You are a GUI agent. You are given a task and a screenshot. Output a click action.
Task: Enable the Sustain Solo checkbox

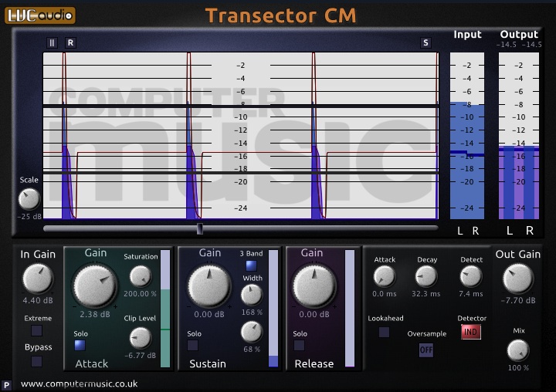pyautogui.click(x=192, y=345)
